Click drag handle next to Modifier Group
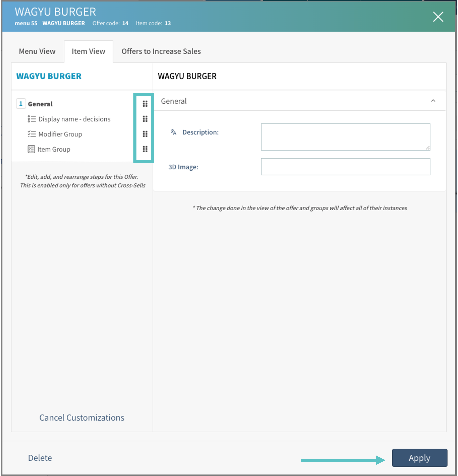Screen dimensions: 458x476 pyautogui.click(x=145, y=134)
